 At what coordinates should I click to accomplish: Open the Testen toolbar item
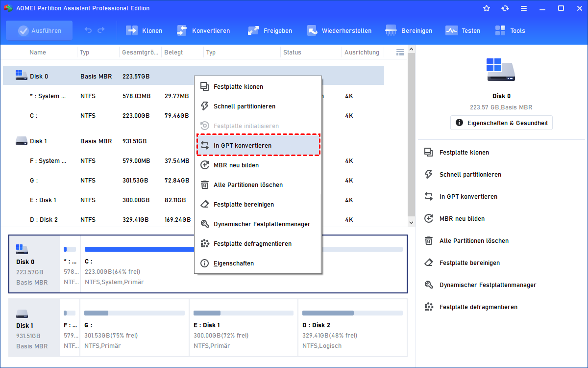coord(451,30)
